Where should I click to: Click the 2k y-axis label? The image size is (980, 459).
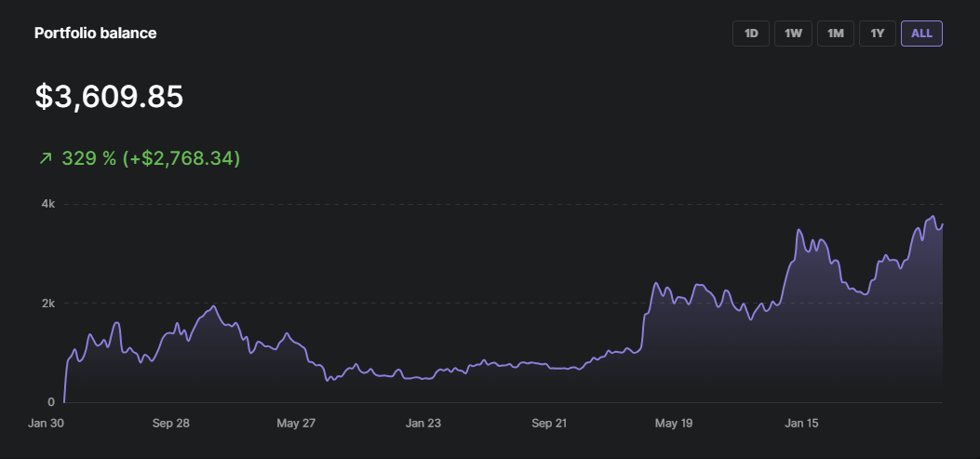tap(48, 304)
